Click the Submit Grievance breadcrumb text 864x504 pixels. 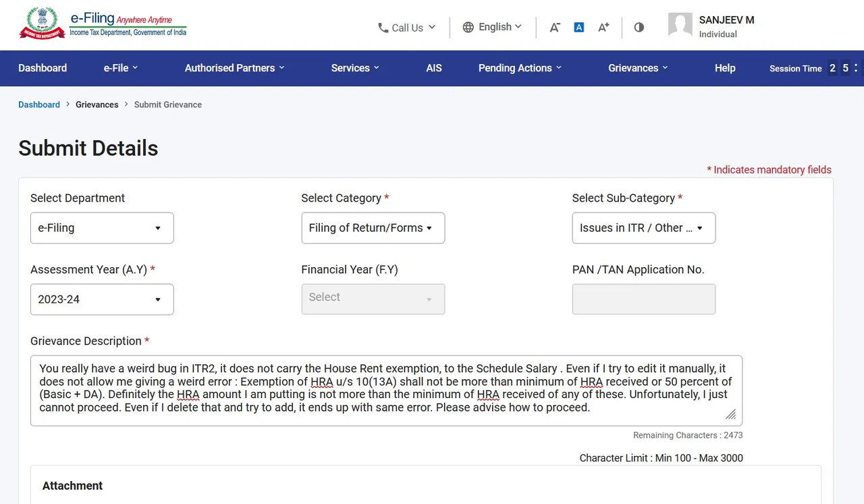tap(168, 105)
